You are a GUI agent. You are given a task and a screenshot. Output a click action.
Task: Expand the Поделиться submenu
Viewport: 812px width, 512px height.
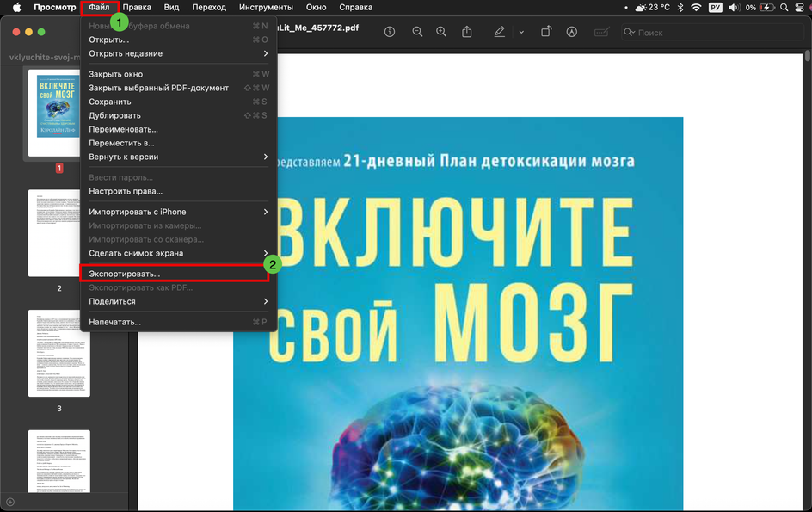click(178, 301)
